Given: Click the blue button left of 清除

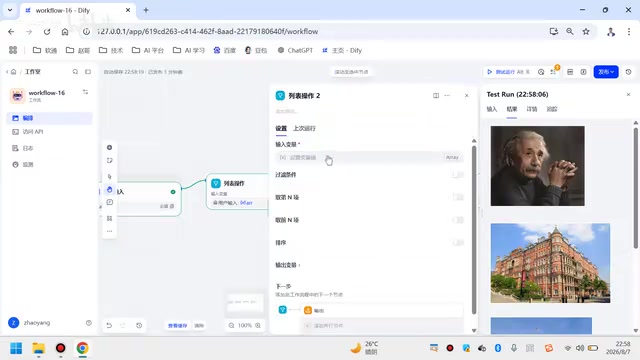Looking at the screenshot, I should pyautogui.click(x=178, y=325).
